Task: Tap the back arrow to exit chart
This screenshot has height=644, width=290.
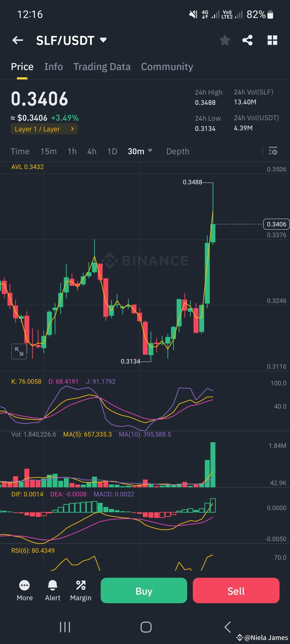Action: [18, 40]
